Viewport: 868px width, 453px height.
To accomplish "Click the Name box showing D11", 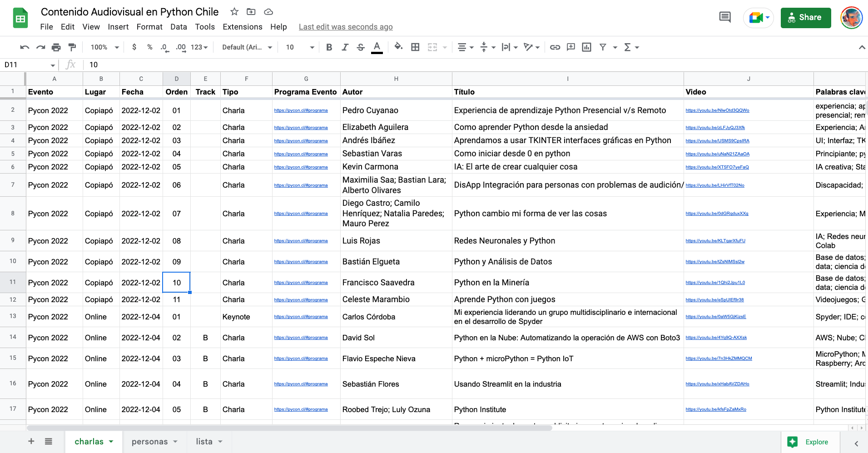I will [x=27, y=65].
